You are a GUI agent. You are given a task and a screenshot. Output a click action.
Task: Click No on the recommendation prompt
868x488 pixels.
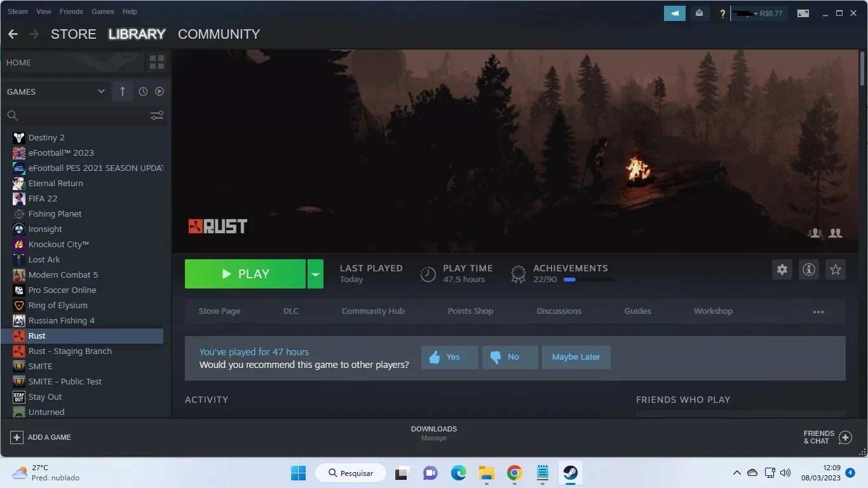(510, 357)
